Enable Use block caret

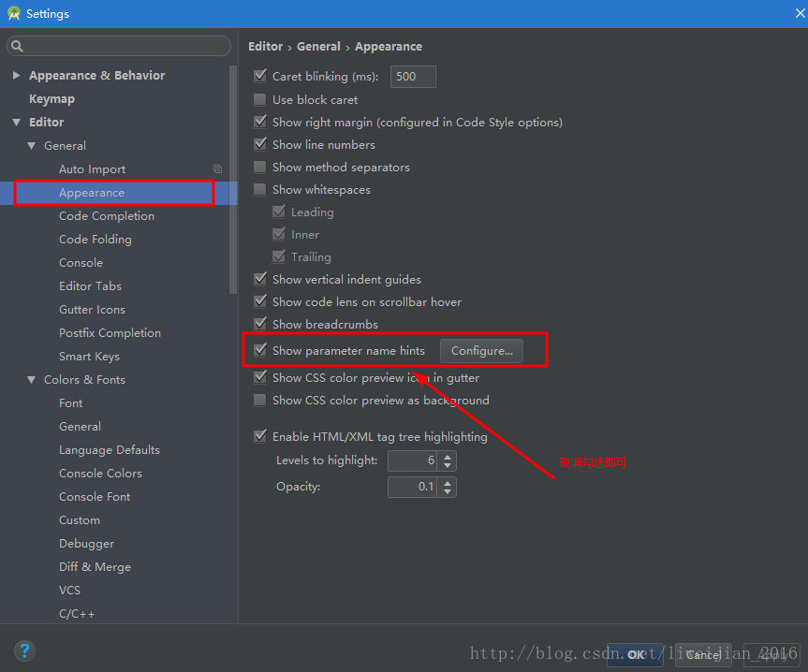click(x=260, y=99)
